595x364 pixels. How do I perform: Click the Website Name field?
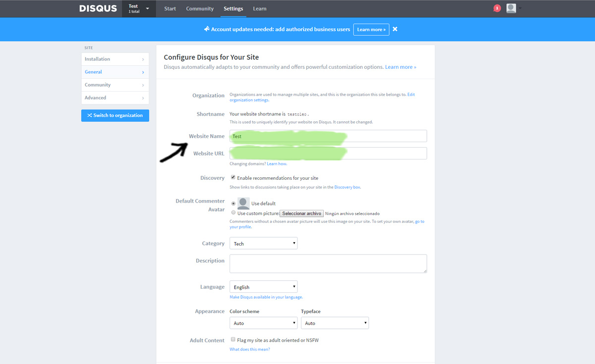(x=328, y=136)
